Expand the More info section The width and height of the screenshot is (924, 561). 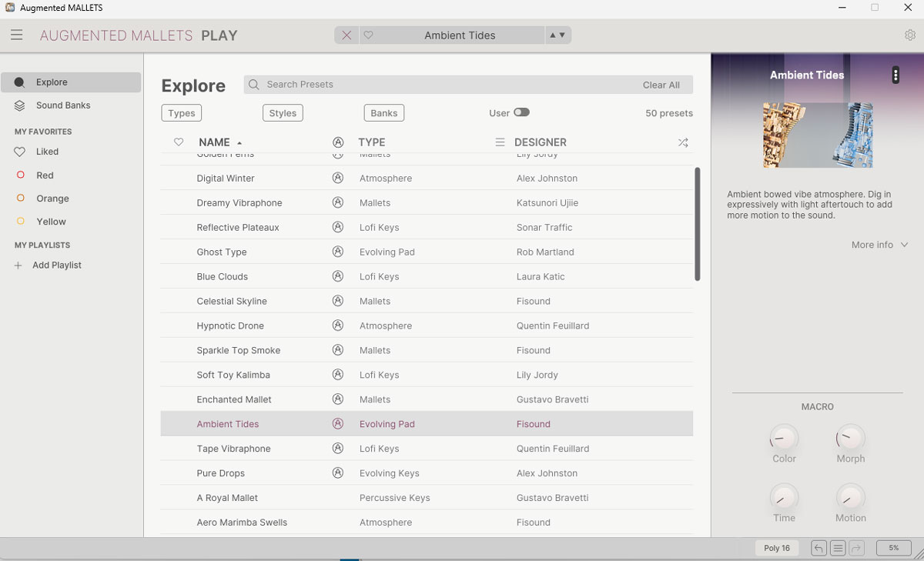coord(879,245)
